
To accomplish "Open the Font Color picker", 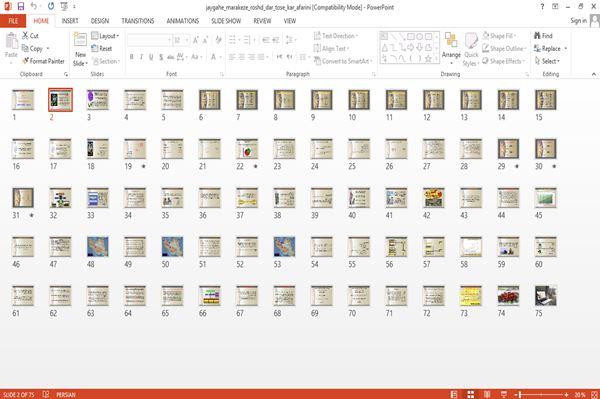I will click(x=215, y=57).
